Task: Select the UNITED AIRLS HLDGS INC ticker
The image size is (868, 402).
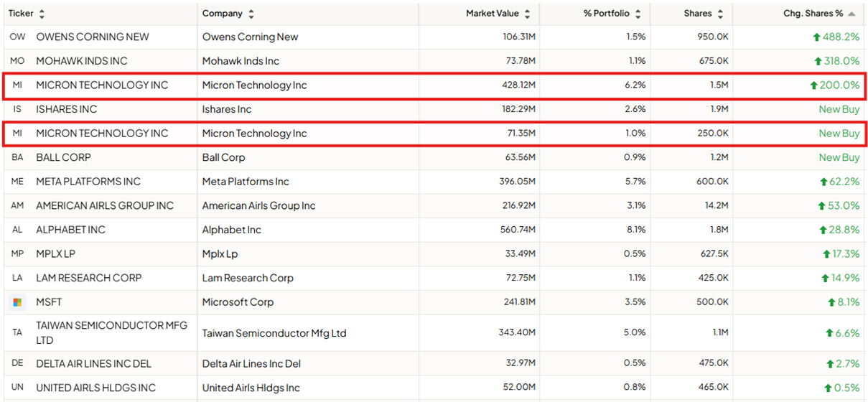Action: coord(95,388)
